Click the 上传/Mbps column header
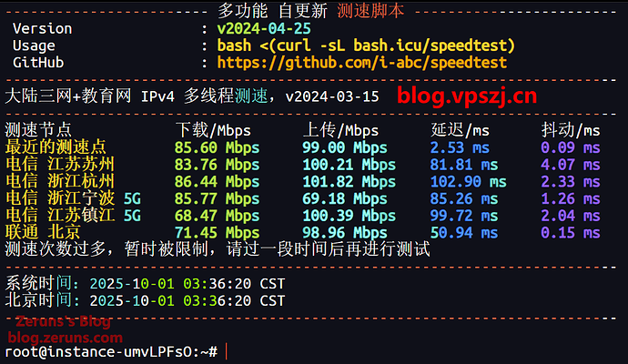The width and height of the screenshot is (628, 364). pos(340,130)
